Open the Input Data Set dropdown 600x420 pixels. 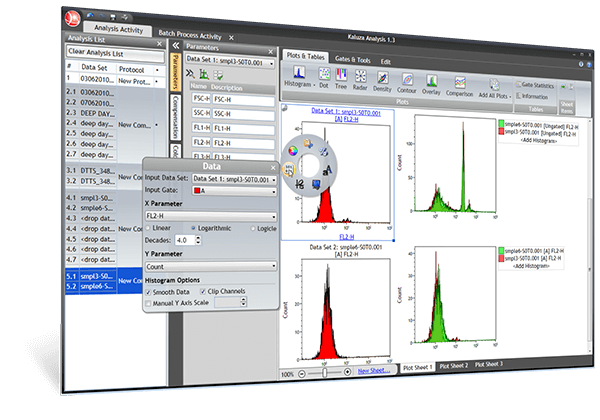click(233, 178)
